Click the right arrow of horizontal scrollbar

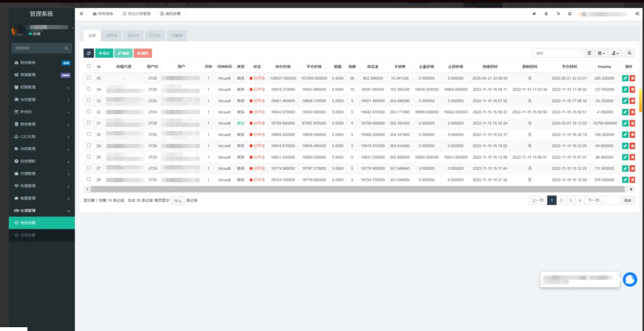(631, 189)
